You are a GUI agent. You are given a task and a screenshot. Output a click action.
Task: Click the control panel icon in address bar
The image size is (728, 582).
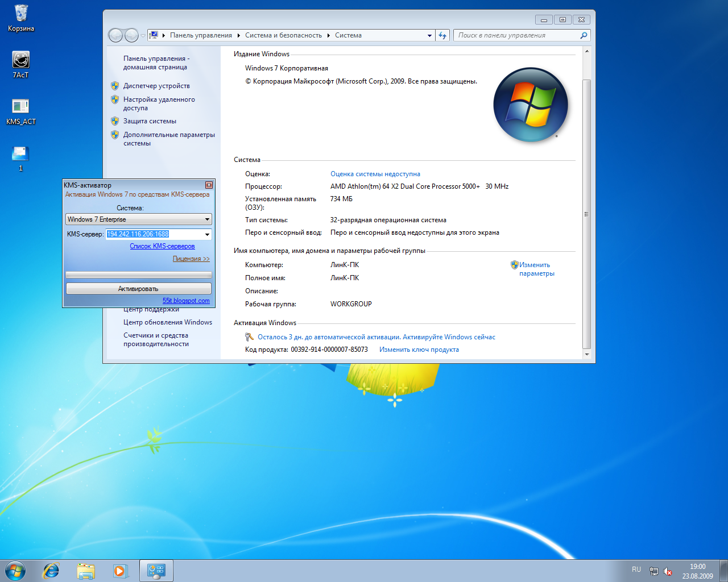click(x=154, y=35)
